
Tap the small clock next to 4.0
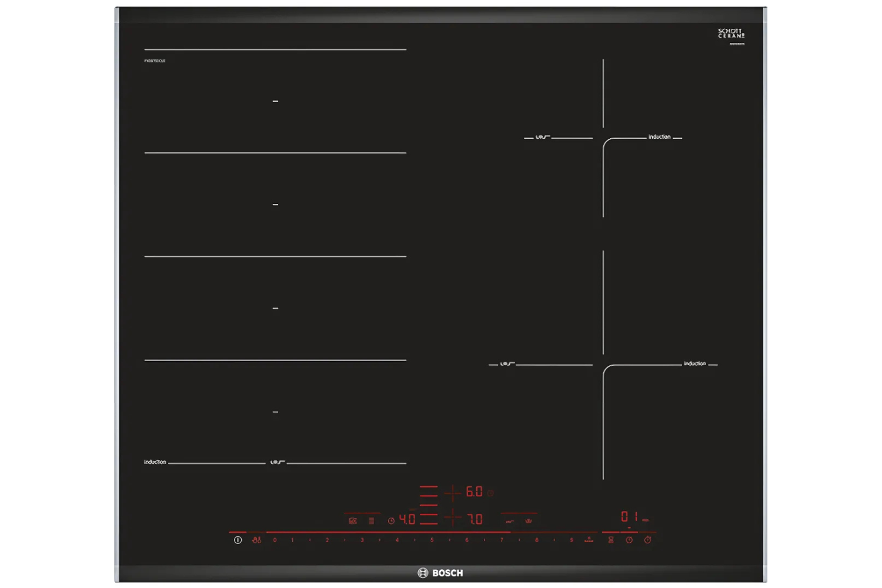391,520
